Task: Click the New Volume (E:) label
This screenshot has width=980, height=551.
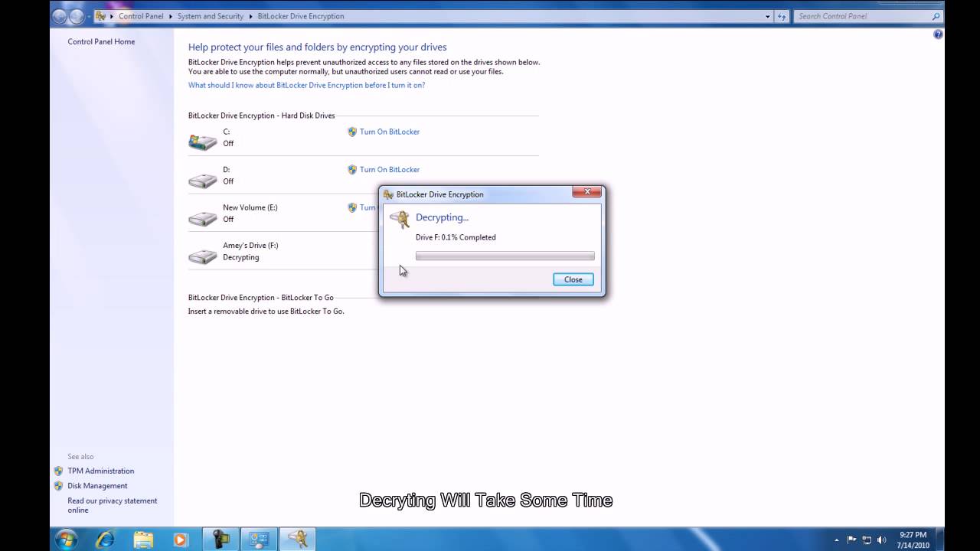Action: (x=250, y=207)
